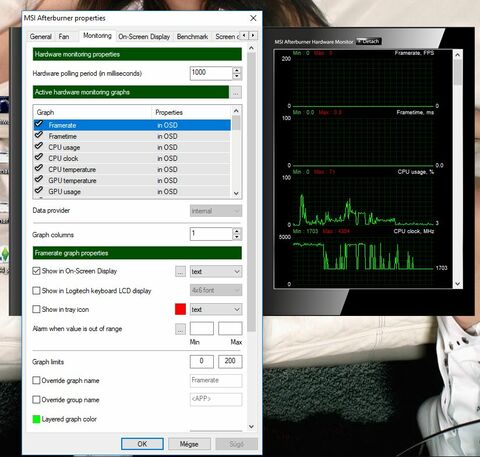Open active monitoring graphs options button

coord(236,92)
